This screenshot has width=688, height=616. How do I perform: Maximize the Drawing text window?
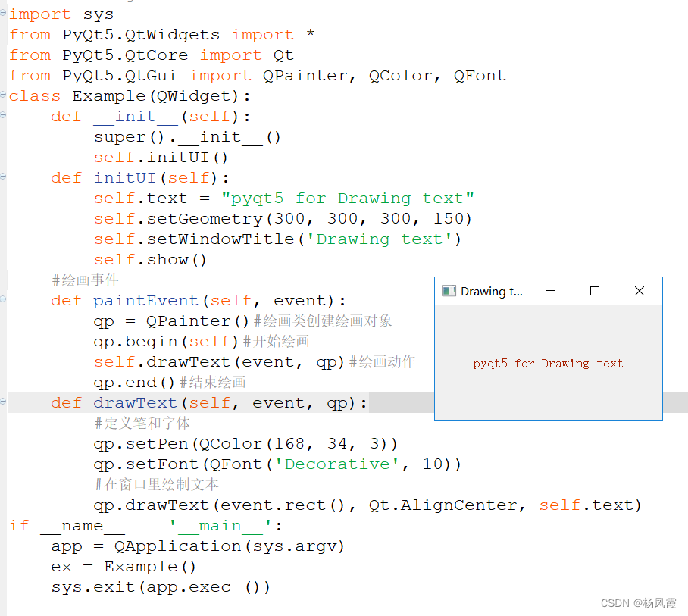point(595,291)
